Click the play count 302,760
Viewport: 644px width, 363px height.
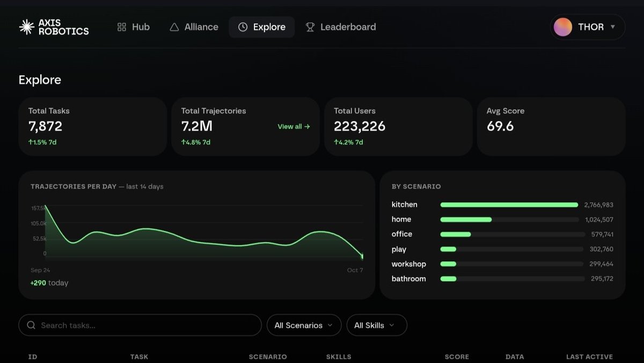click(x=601, y=249)
